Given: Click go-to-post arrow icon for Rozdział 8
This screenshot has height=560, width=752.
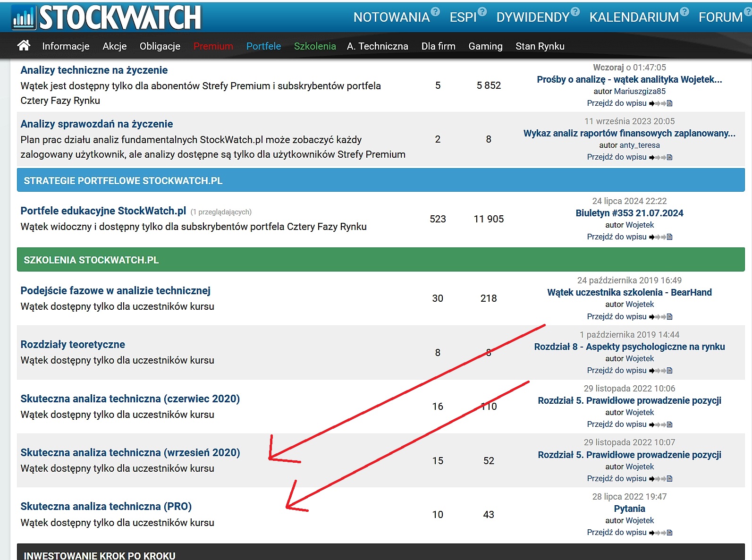Looking at the screenshot, I should tap(660, 371).
